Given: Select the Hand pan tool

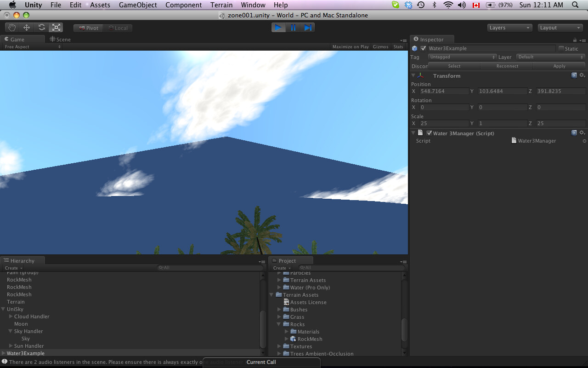Looking at the screenshot, I should [11, 27].
